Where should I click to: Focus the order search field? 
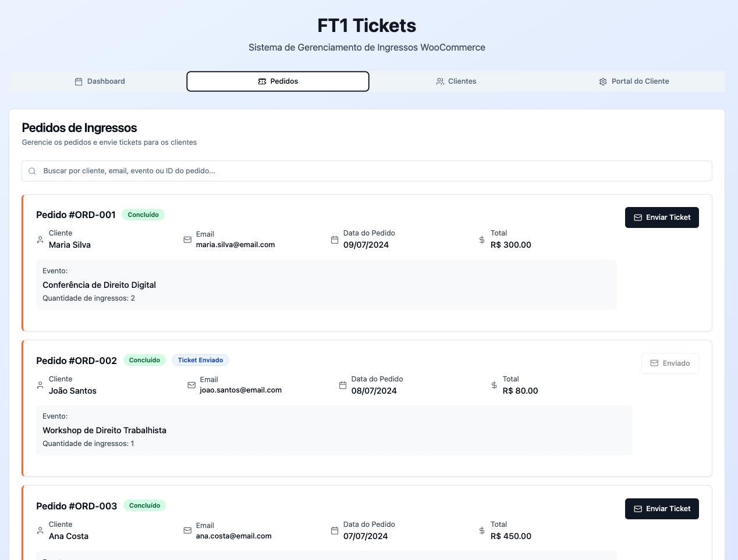372,171
